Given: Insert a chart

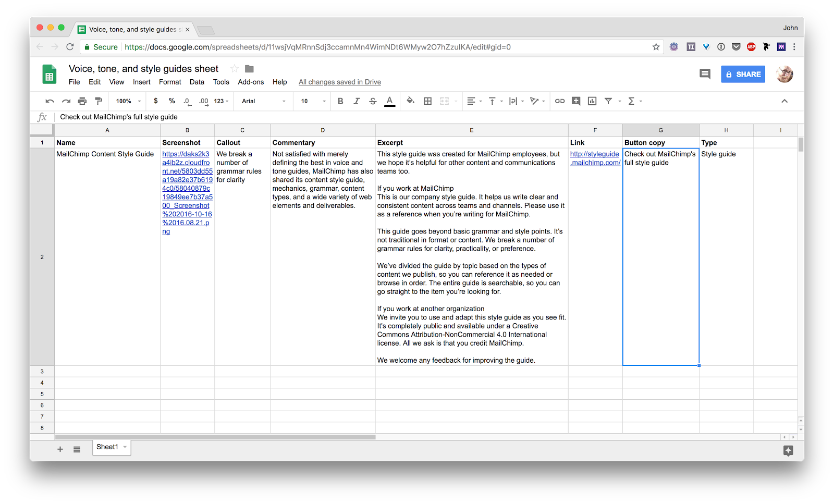Looking at the screenshot, I should pos(592,101).
